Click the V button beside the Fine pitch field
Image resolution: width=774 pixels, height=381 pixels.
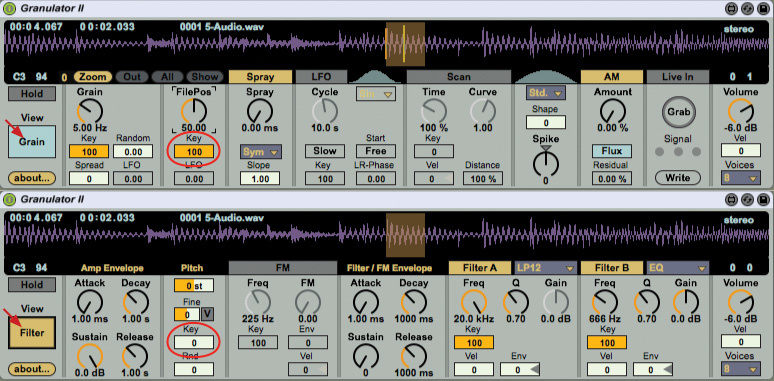click(207, 314)
